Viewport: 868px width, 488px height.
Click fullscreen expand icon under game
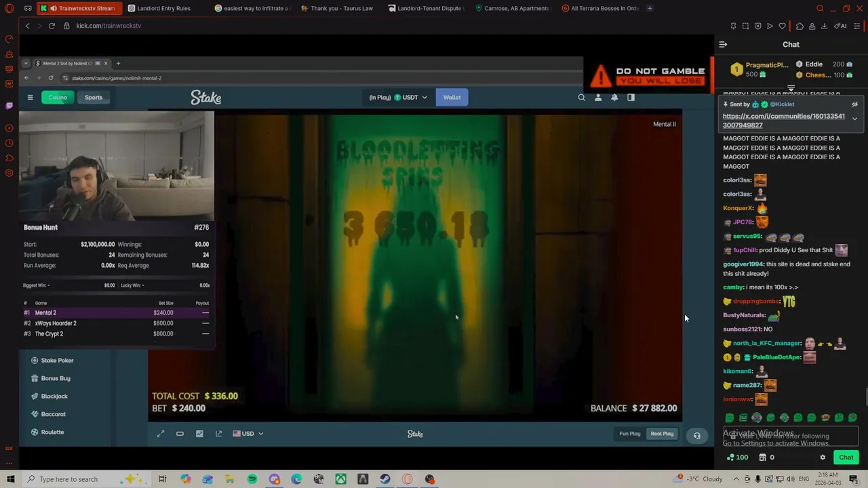click(161, 434)
